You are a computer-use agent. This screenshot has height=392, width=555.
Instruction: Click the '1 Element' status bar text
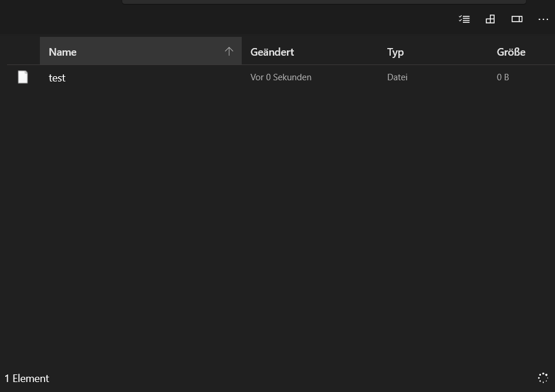(x=27, y=378)
